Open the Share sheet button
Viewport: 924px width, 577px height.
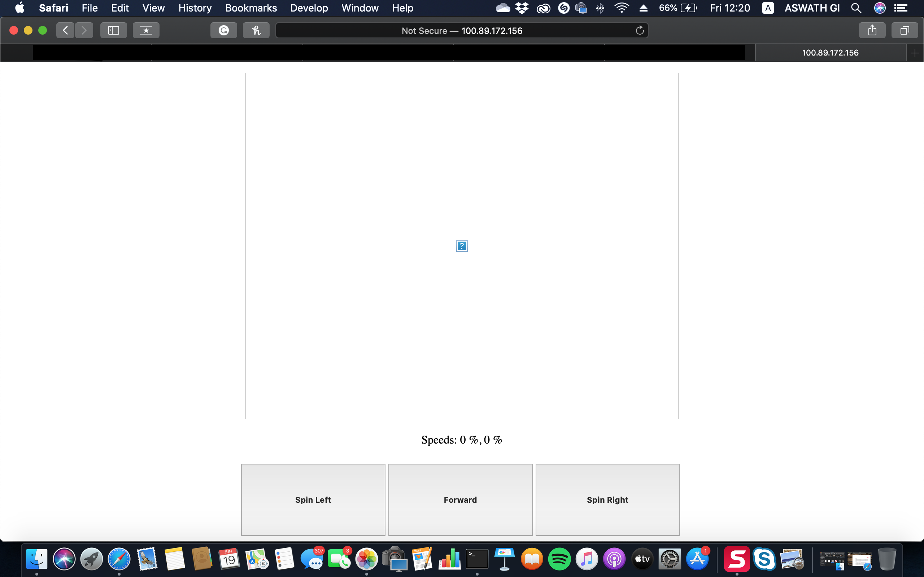(x=872, y=31)
